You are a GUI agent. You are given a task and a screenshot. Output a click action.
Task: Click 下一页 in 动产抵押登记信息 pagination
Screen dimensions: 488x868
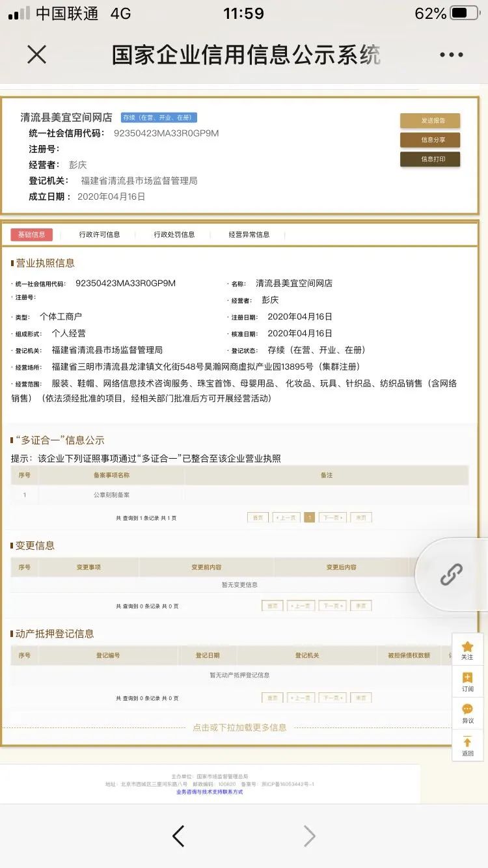click(332, 698)
